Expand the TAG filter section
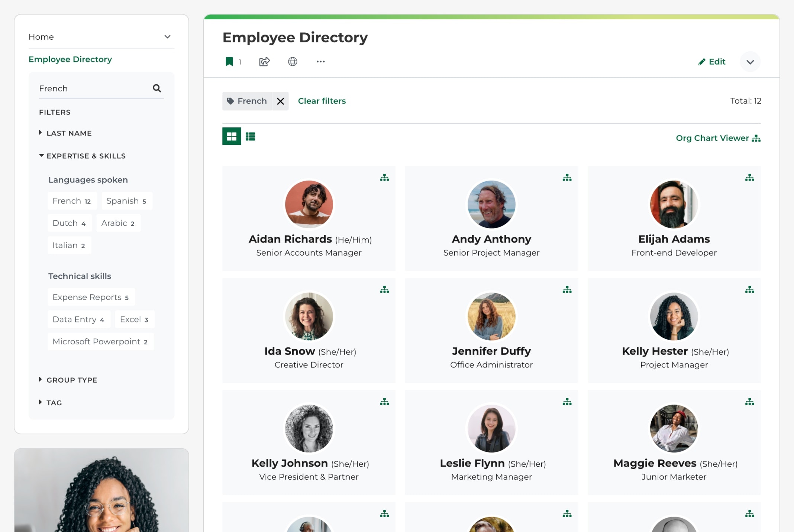Viewport: 794px width, 532px height. click(x=51, y=403)
